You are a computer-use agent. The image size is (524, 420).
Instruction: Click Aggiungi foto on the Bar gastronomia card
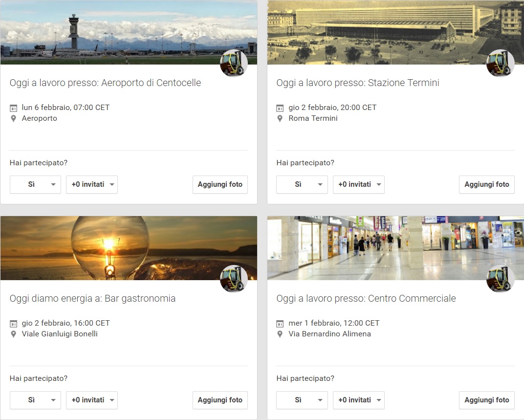tap(220, 400)
